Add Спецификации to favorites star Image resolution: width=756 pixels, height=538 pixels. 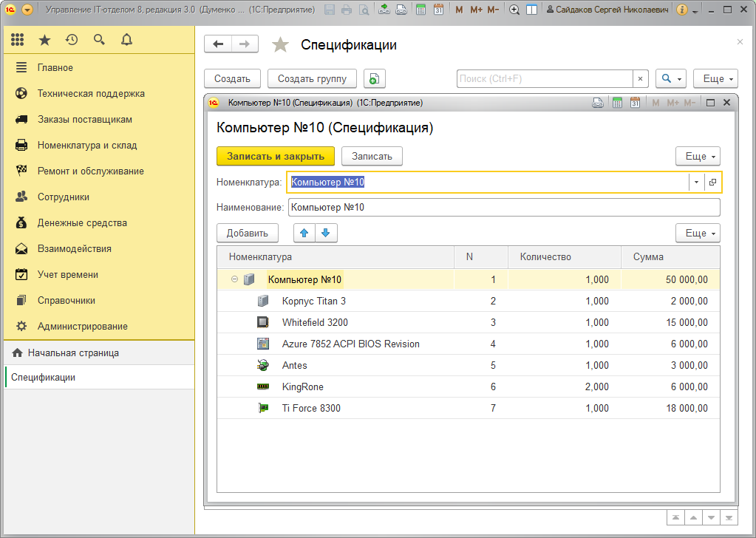click(x=280, y=45)
